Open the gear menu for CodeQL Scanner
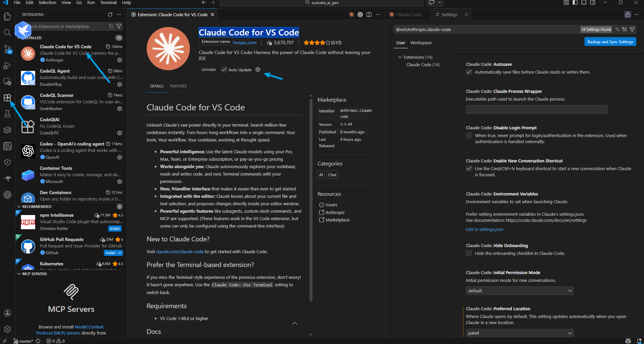Viewport: 644px width, 344px height. [x=120, y=109]
